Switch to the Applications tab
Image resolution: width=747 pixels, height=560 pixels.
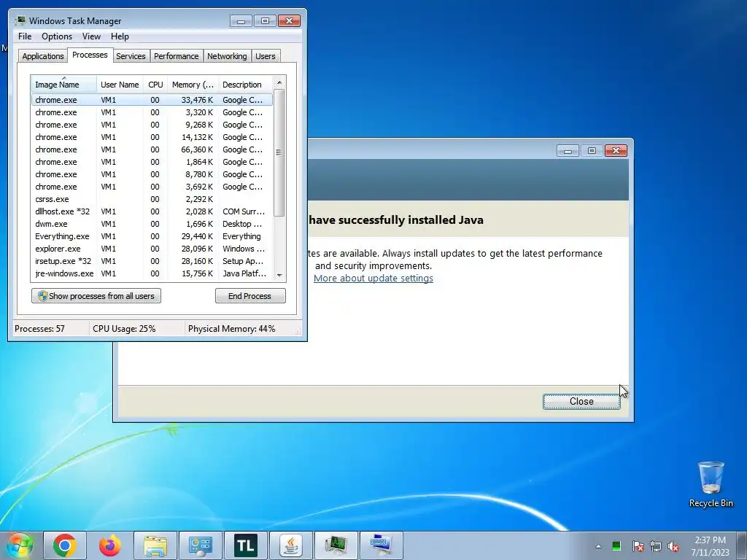click(43, 56)
